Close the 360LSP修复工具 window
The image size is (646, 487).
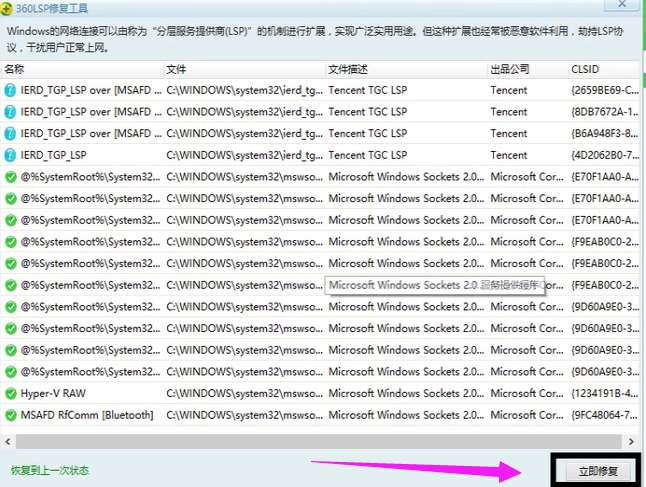[x=622, y=4]
